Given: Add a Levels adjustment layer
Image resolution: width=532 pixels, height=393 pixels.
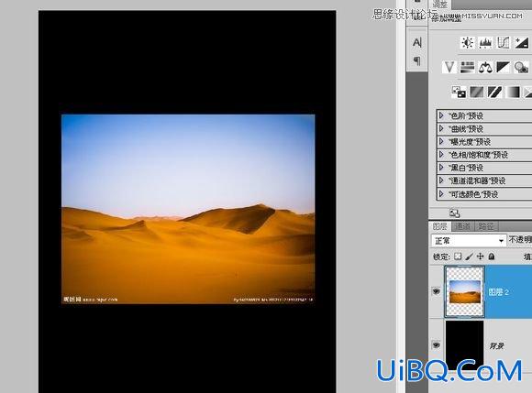Looking at the screenshot, I should click(x=485, y=43).
